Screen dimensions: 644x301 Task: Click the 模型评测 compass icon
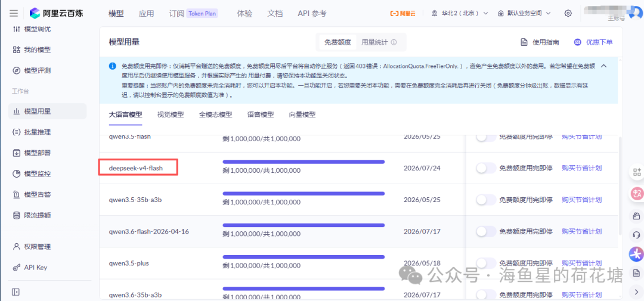click(17, 70)
